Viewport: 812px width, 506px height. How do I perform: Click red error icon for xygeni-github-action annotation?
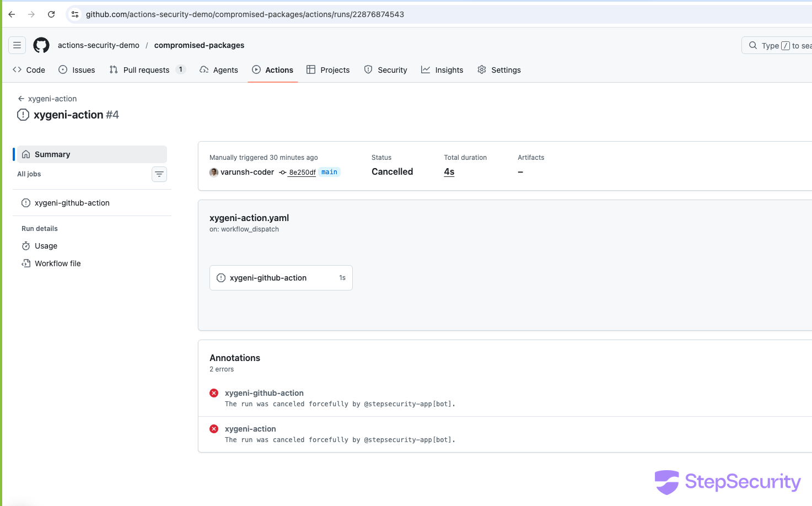(x=214, y=393)
